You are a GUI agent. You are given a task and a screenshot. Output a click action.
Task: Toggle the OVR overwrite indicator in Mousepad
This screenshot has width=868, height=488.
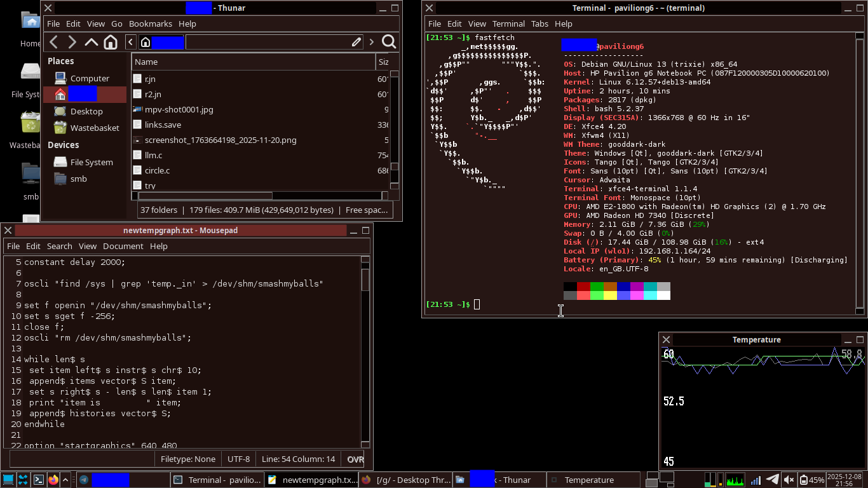pos(356,459)
